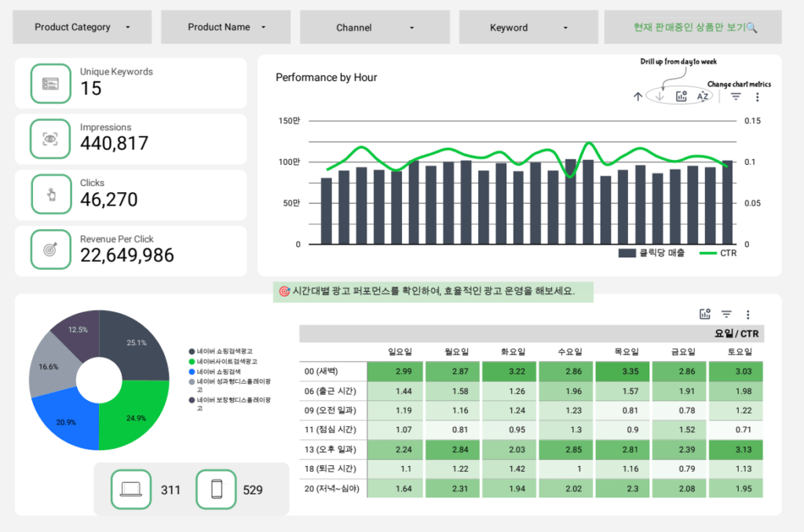Screen dimensions: 804x532
Task: Open three-dot menu on Performance by Hour chart
Action: [757, 97]
